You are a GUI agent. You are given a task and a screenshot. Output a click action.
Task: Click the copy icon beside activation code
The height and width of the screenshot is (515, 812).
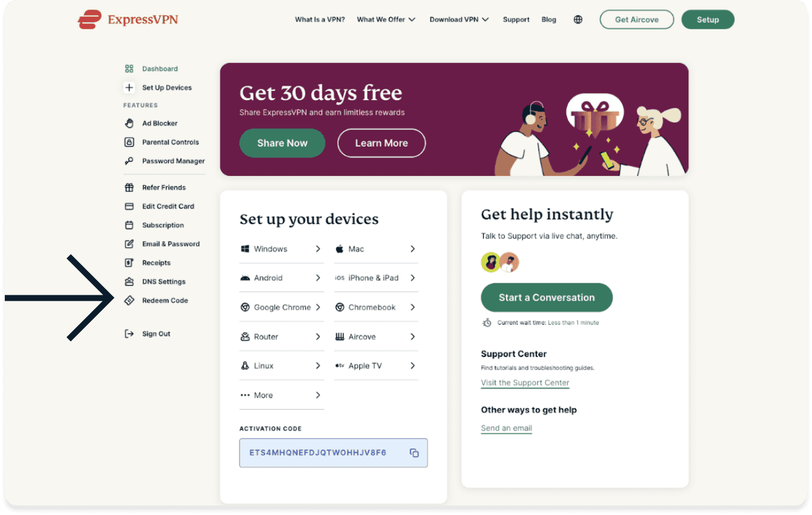414,453
